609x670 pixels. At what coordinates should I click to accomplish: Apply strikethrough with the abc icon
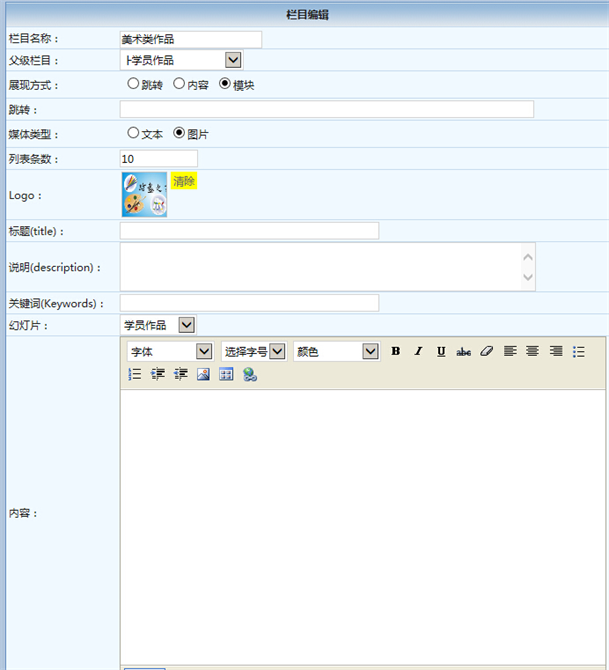[x=463, y=351]
